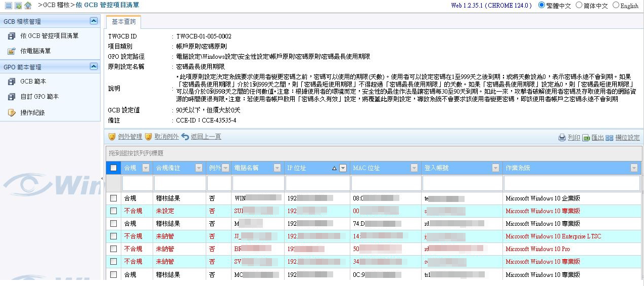Screen dimensions: 644x286
Task: Open 自訂 GPO 範本 in sidebar
Action: pos(39,97)
